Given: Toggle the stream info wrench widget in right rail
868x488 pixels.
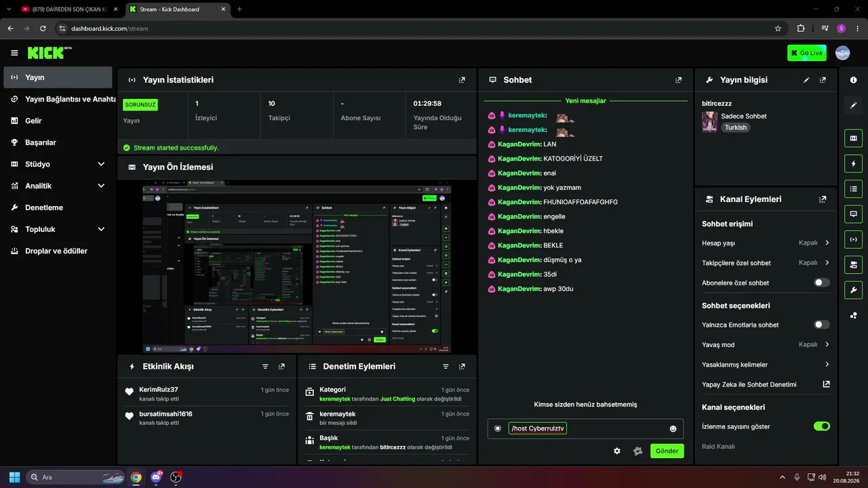Looking at the screenshot, I should 853,290.
